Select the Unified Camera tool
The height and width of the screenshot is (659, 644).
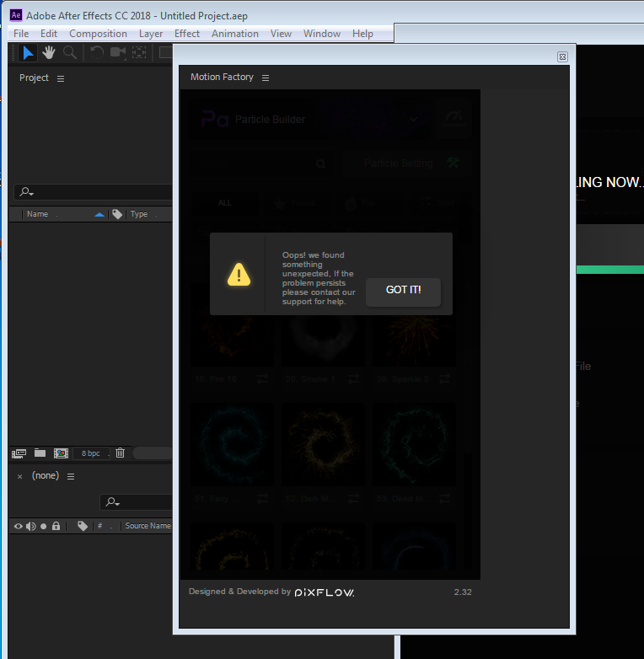pos(118,53)
